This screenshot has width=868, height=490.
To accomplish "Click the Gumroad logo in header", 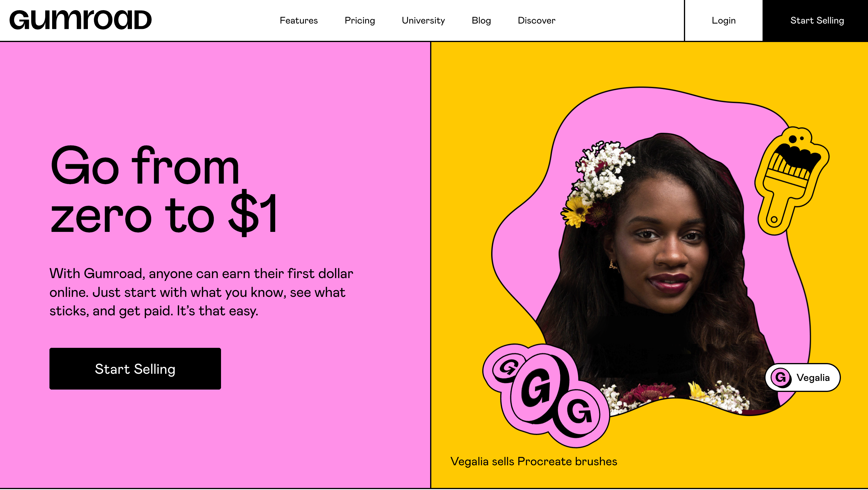I will click(x=80, y=20).
